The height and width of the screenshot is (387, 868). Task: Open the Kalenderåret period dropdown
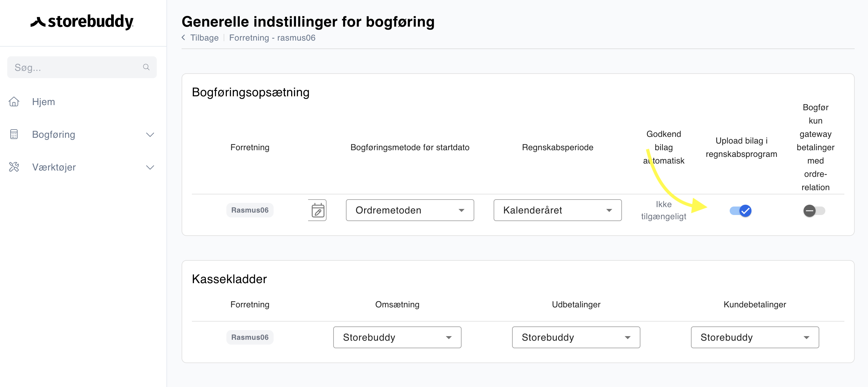558,210
